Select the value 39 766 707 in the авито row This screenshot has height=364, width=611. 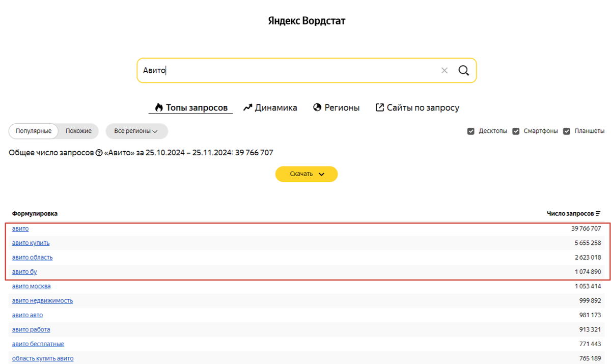point(586,229)
